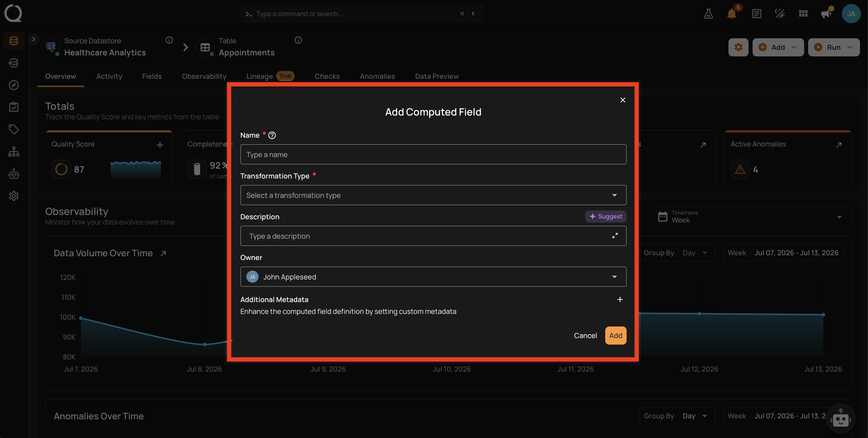Click Cancel in the dialog

click(x=585, y=335)
